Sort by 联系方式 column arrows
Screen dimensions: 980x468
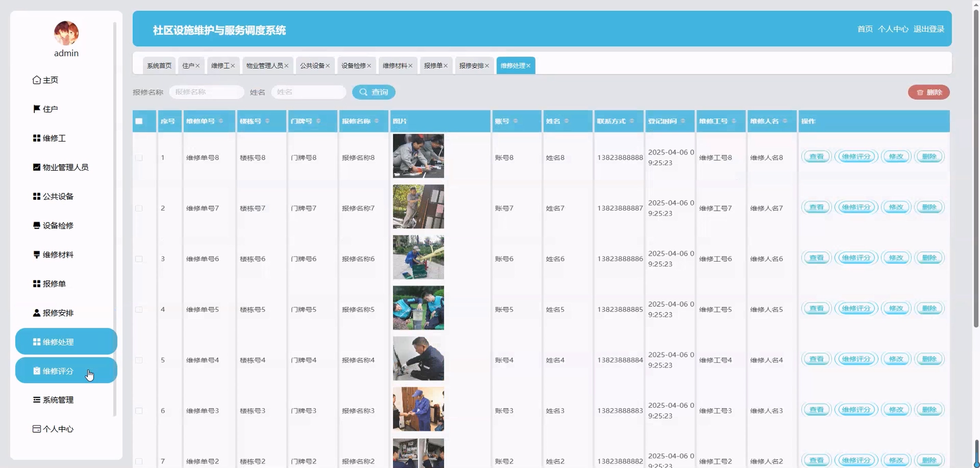pyautogui.click(x=632, y=121)
